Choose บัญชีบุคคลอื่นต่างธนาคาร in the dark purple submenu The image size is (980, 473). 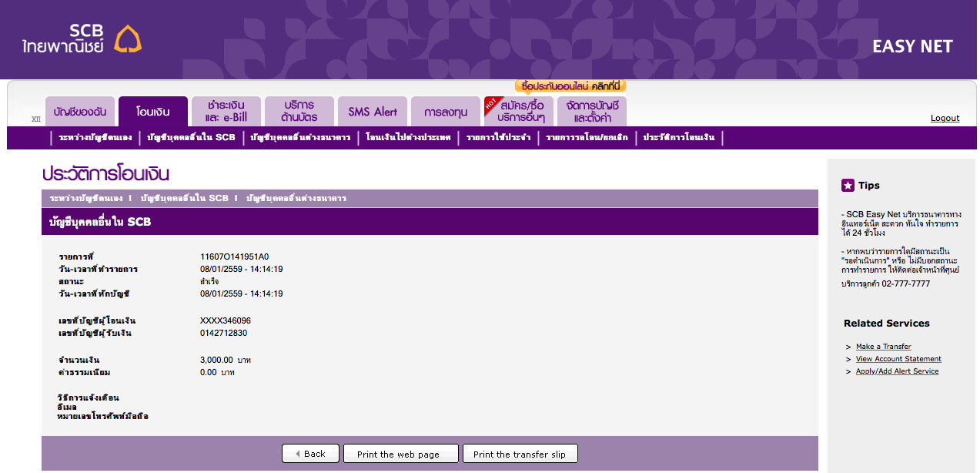300,138
